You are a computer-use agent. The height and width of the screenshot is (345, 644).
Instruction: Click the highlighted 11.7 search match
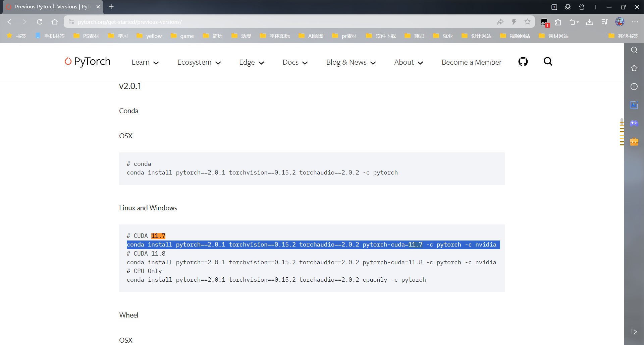pos(158,236)
